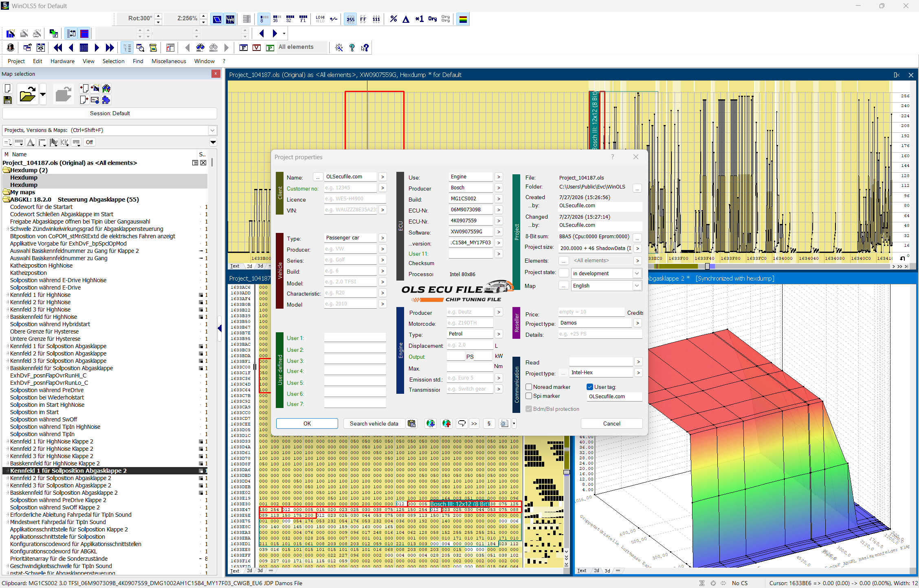
Task: Switch to floating point view icon
Action: (303, 19)
